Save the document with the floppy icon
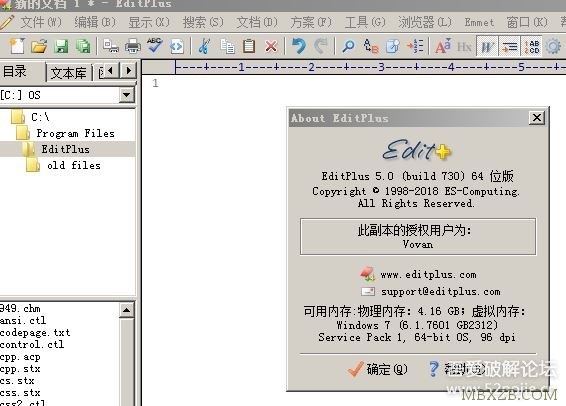 click(61, 47)
